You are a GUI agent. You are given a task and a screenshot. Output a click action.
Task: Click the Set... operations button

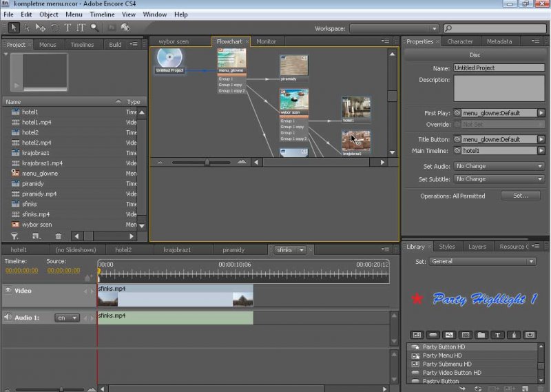click(x=520, y=196)
